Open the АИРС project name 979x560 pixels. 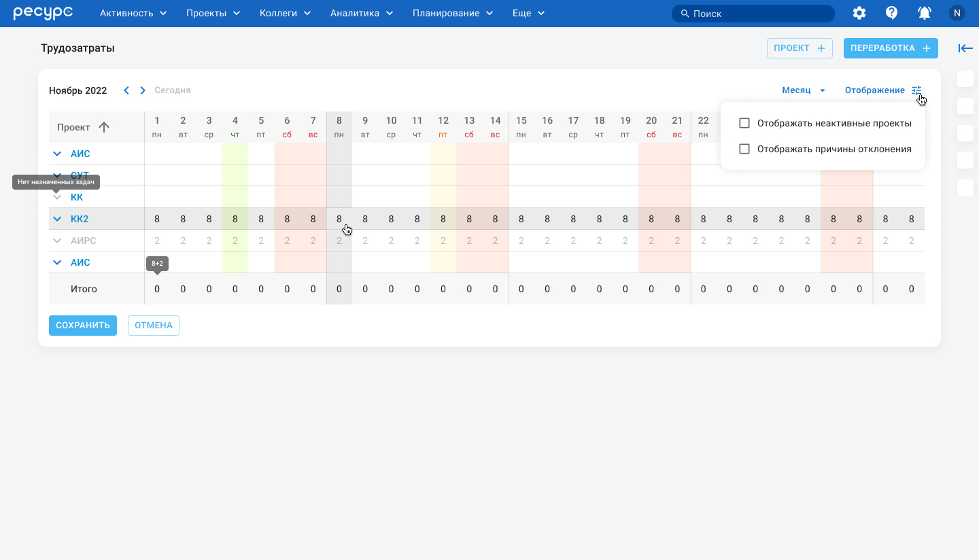click(84, 241)
